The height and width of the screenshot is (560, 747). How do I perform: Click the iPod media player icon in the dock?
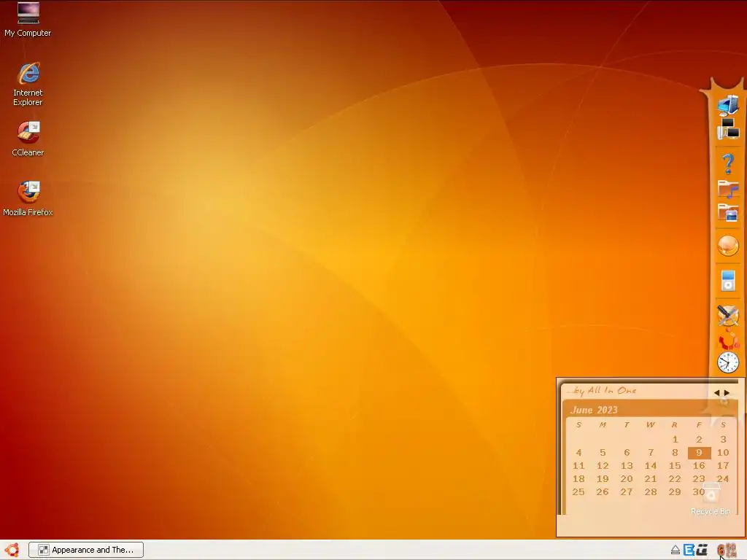pos(728,281)
